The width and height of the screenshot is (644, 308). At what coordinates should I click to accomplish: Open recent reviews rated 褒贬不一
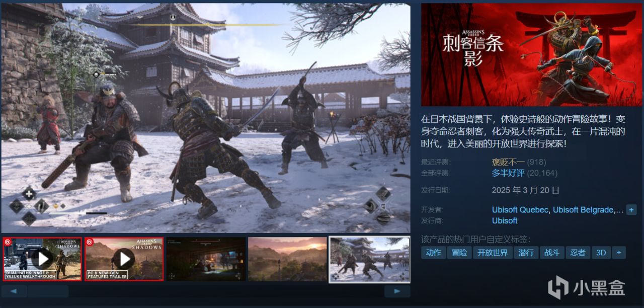(508, 162)
